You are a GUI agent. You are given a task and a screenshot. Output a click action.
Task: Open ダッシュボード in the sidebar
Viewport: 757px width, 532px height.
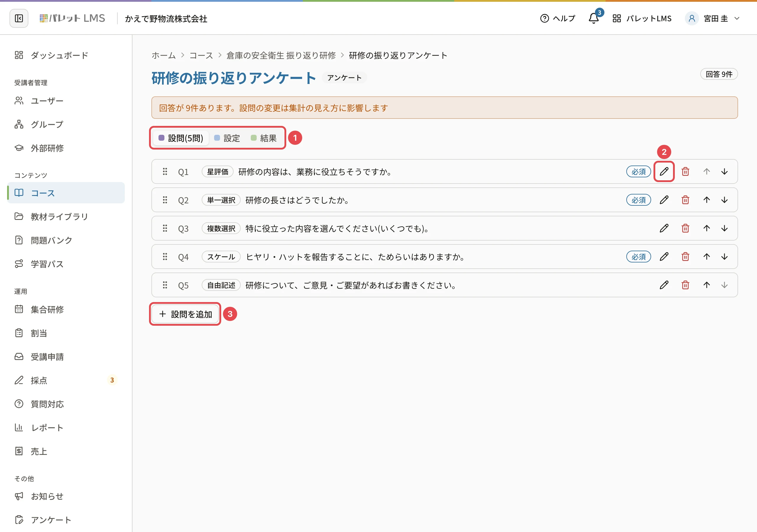coord(66,55)
